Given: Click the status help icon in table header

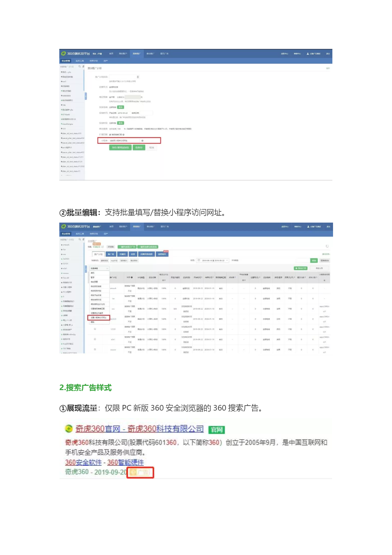Looking at the screenshot, I should (132, 277).
